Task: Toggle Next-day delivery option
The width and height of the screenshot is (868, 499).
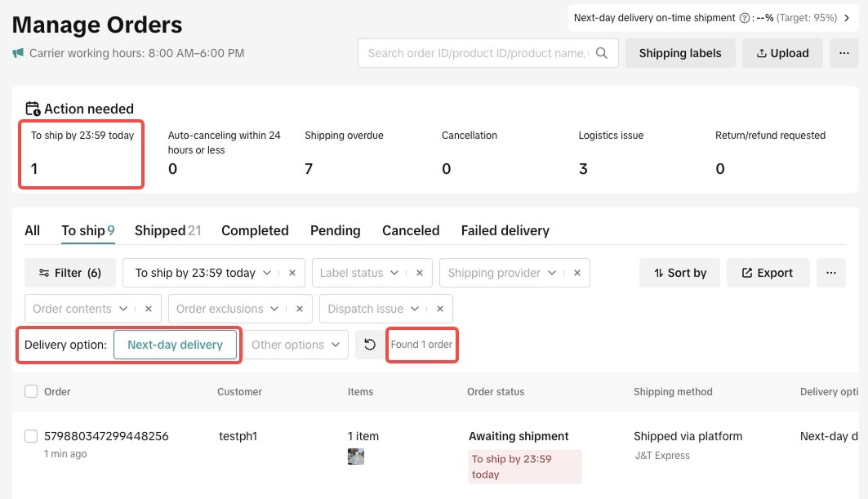Action: pos(175,345)
